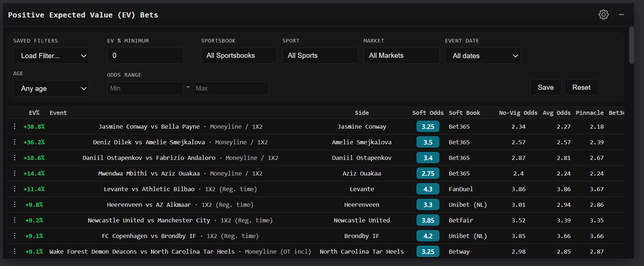Open row menu for Daniil Ostapenkov bet
Screen dimensions: 644x266
[x=15, y=157]
